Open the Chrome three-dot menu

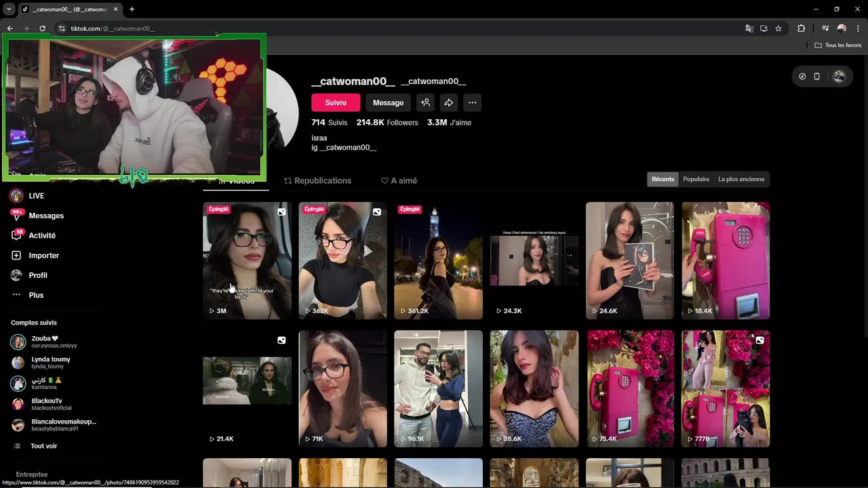coord(858,28)
